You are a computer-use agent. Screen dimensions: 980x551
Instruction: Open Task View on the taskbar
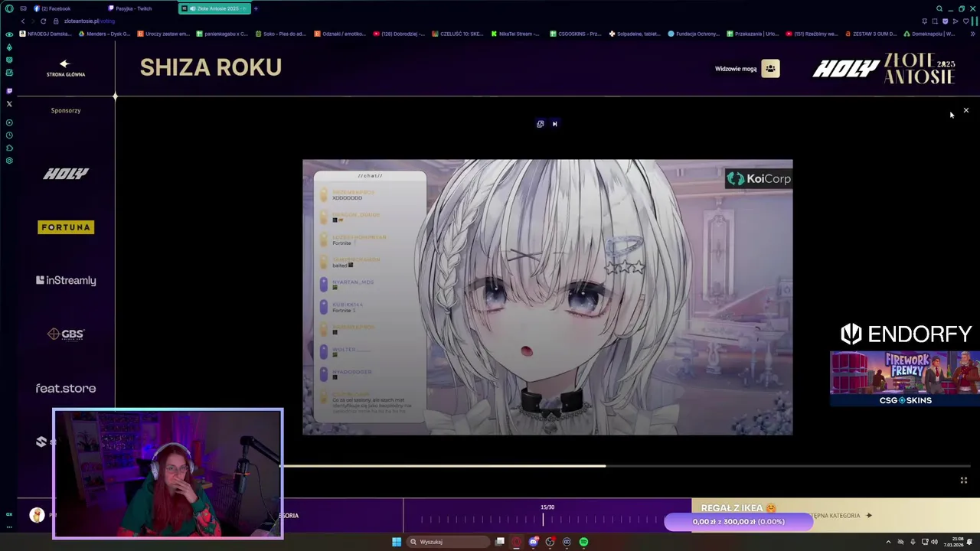[500, 542]
